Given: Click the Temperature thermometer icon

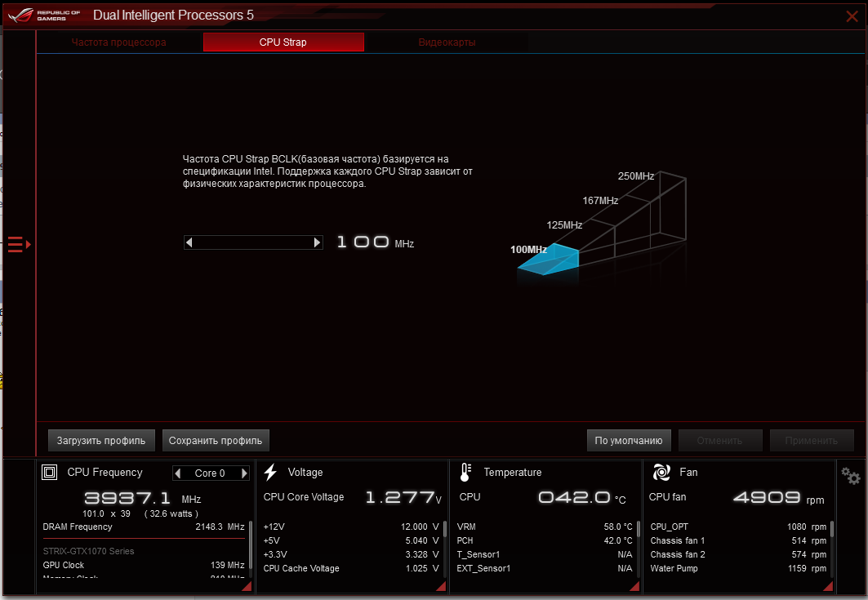Looking at the screenshot, I should pyautogui.click(x=465, y=472).
